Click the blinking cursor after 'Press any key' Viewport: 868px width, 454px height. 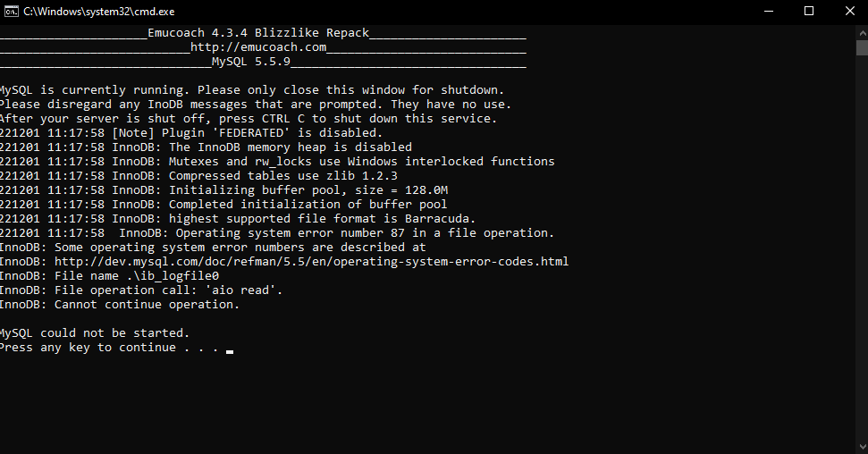point(230,351)
